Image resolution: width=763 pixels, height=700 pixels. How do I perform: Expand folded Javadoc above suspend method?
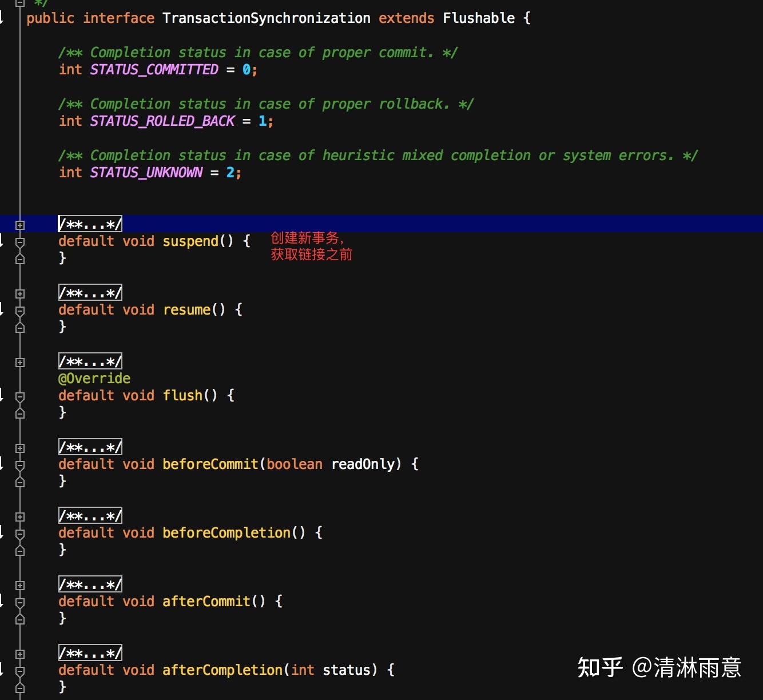(x=20, y=225)
